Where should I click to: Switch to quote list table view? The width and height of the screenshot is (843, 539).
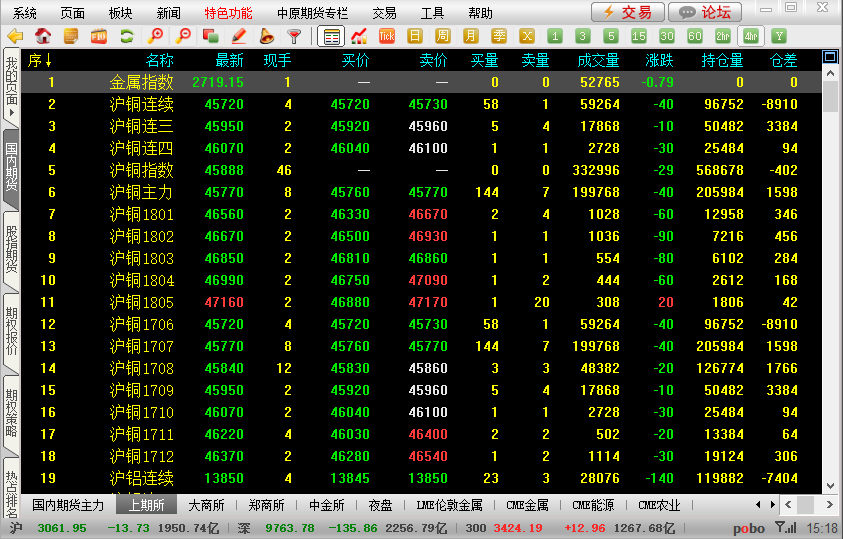click(331, 37)
